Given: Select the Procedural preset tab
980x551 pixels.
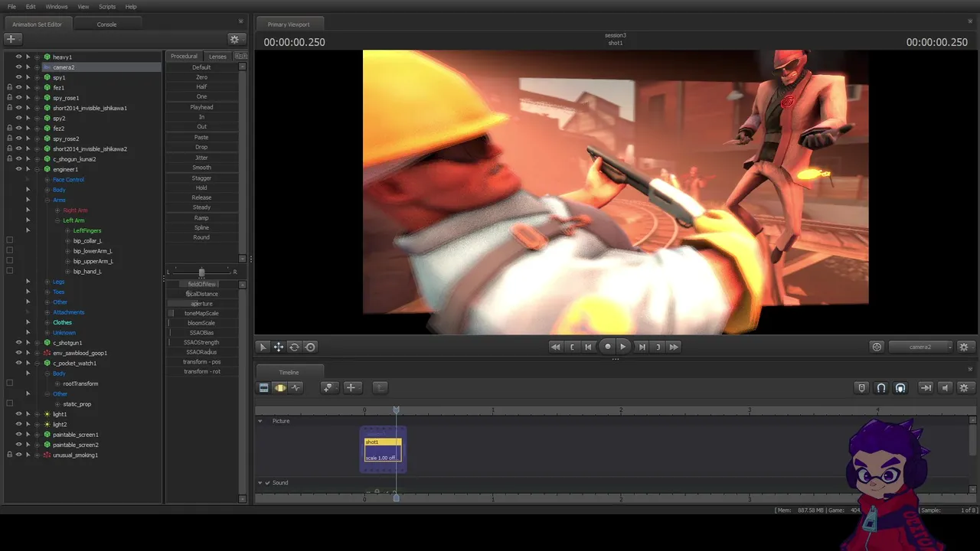Looking at the screenshot, I should [x=184, y=57].
